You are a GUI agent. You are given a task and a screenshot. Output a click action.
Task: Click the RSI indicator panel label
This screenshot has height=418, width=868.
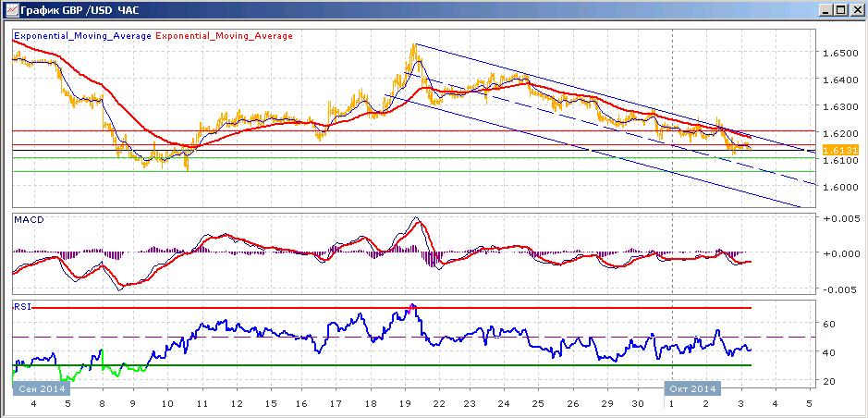(21, 305)
